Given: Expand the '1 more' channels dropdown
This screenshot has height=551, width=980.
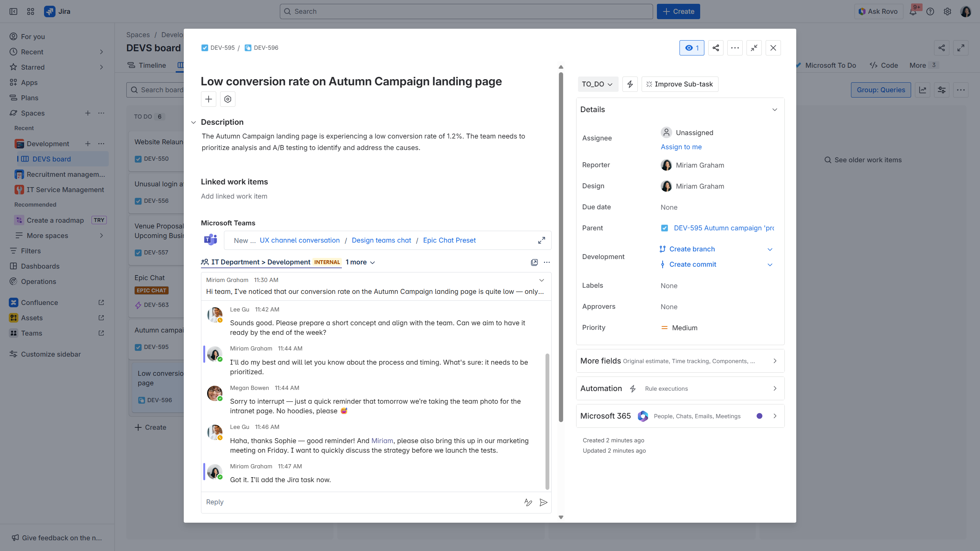Looking at the screenshot, I should click(x=360, y=262).
